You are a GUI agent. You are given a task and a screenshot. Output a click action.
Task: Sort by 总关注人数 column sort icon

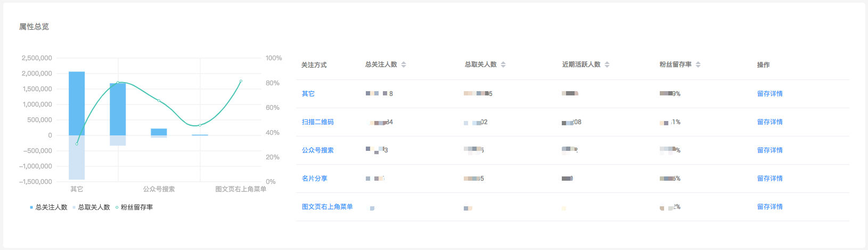click(404, 64)
